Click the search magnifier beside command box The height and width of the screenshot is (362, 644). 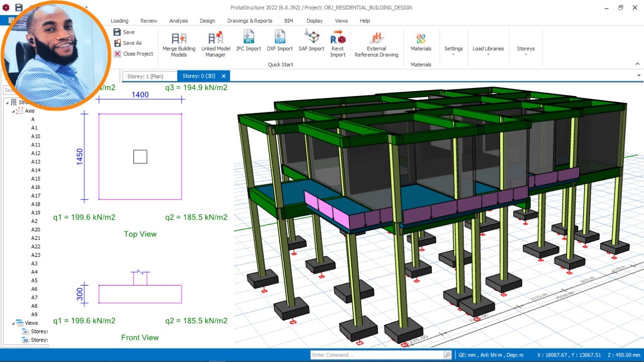447,355
